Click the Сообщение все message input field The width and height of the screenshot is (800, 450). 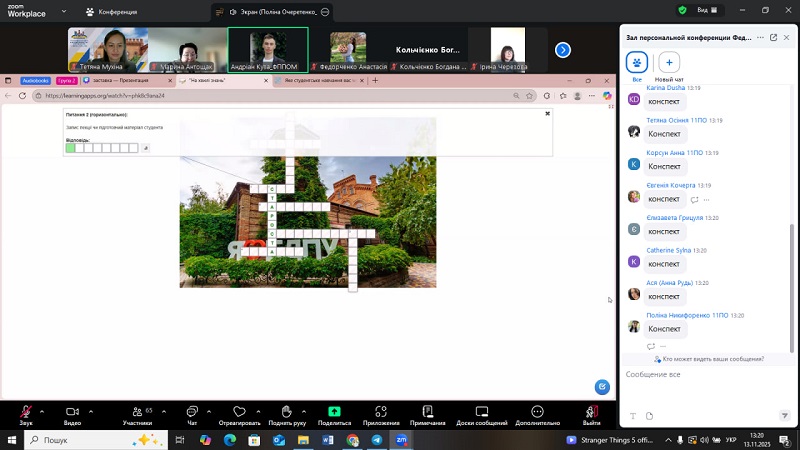click(706, 375)
